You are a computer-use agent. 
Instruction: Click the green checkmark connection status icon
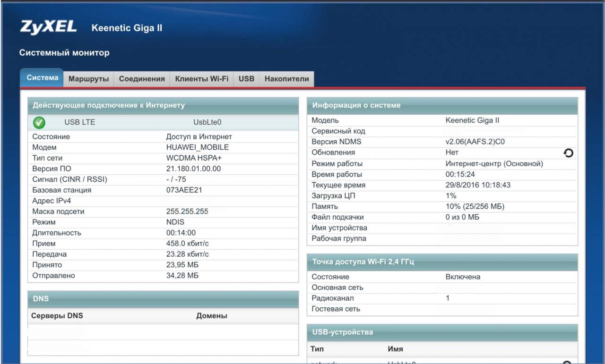39,122
